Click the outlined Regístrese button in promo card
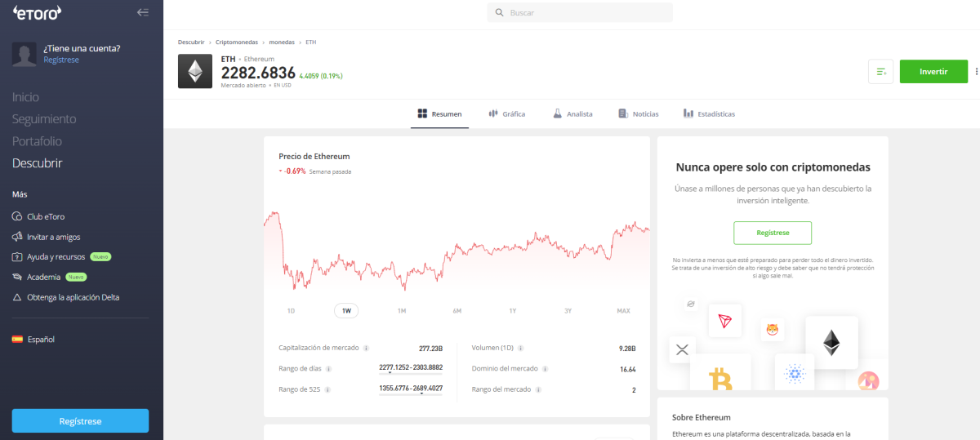 click(x=773, y=233)
